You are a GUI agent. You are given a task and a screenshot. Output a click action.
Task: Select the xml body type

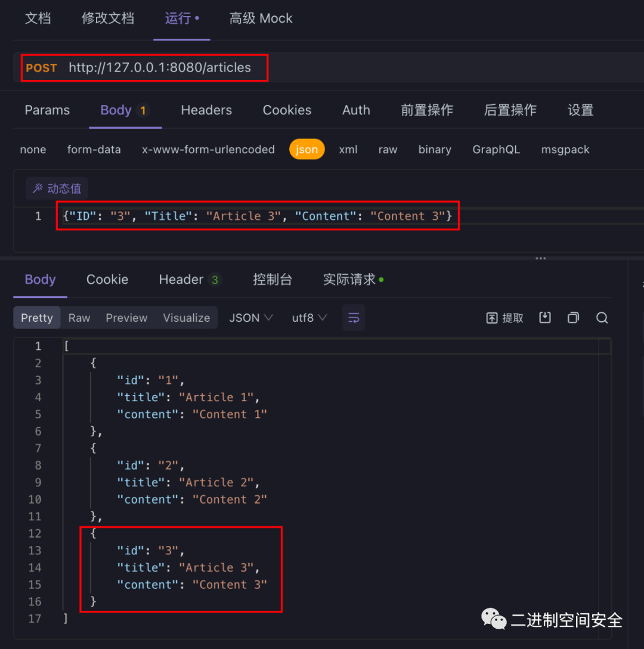coord(348,150)
